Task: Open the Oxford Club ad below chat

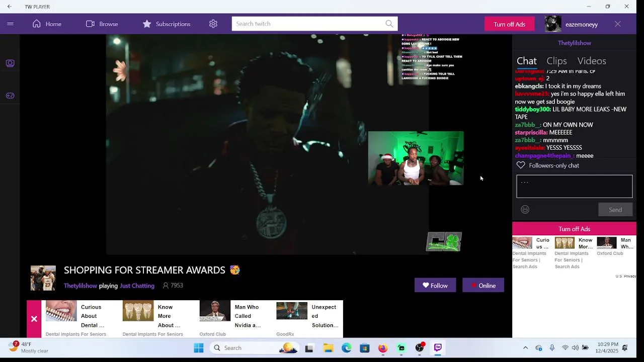Action: (x=615, y=247)
